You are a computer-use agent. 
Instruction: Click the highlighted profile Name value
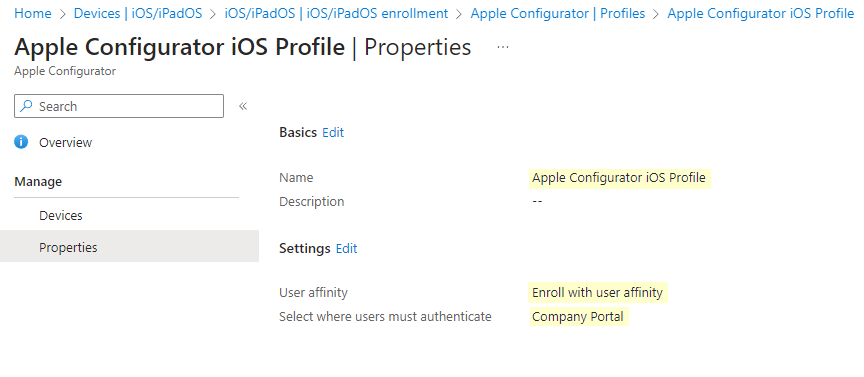(x=619, y=178)
